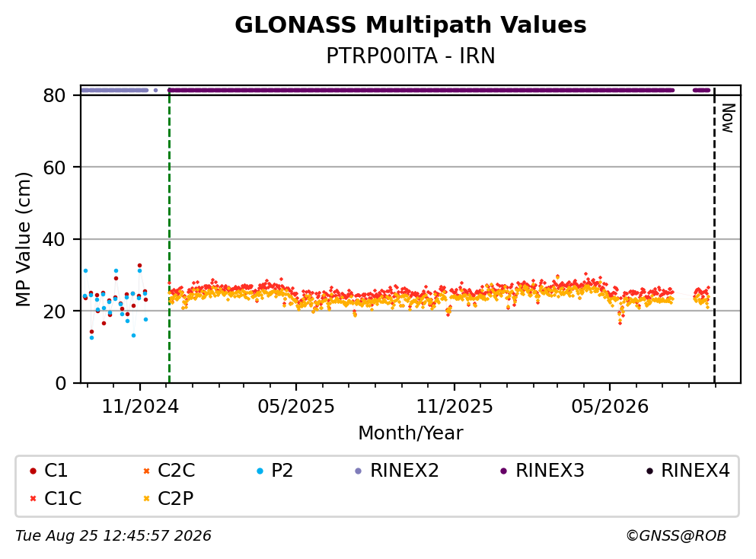
Task: Click the 05/2025 x-axis tick label
Action: click(296, 407)
